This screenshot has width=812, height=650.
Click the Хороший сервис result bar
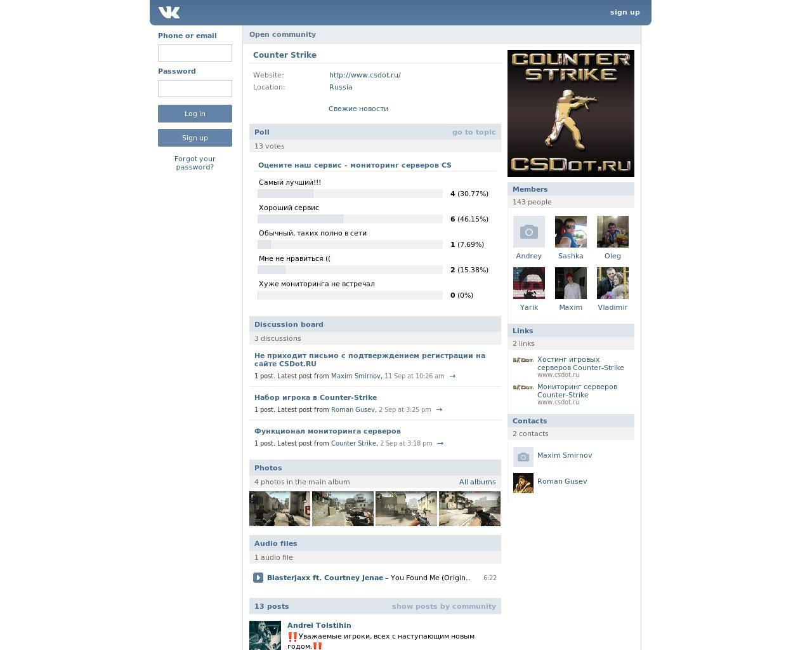350,219
